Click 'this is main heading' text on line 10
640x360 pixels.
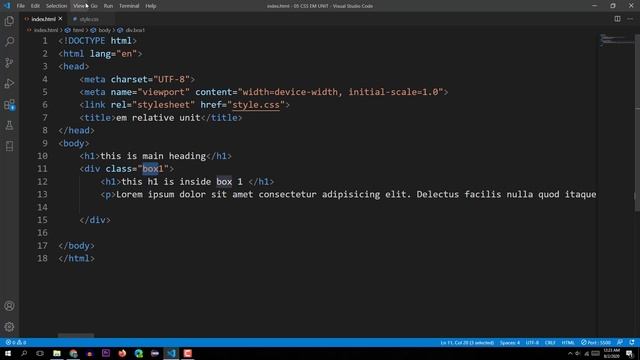(x=153, y=156)
